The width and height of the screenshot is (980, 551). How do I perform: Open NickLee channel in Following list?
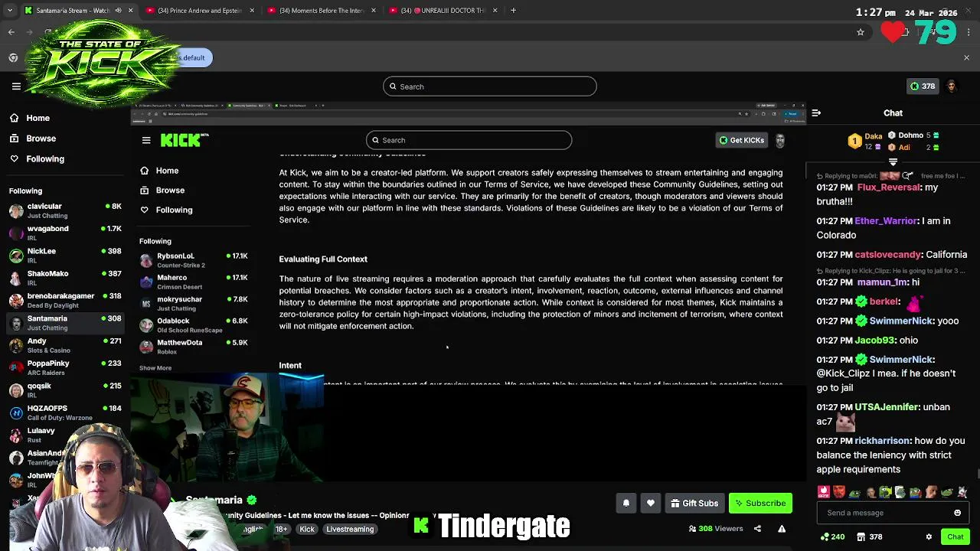pyautogui.click(x=65, y=255)
